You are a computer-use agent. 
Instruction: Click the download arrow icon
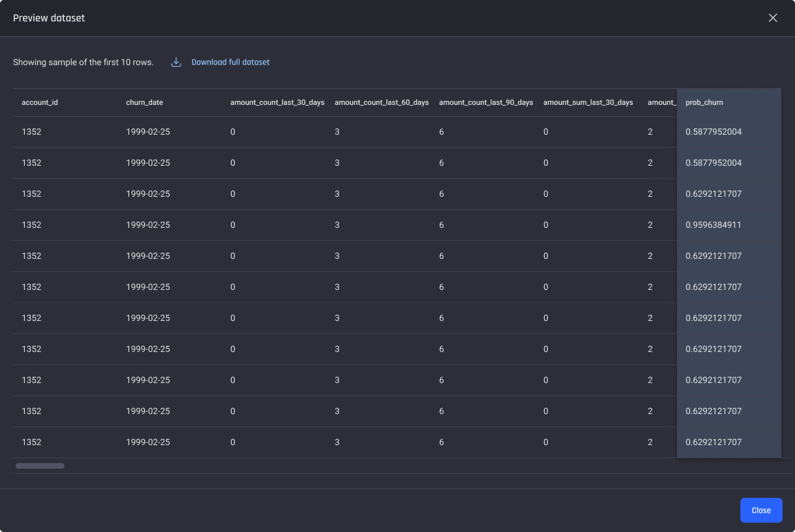pos(176,62)
